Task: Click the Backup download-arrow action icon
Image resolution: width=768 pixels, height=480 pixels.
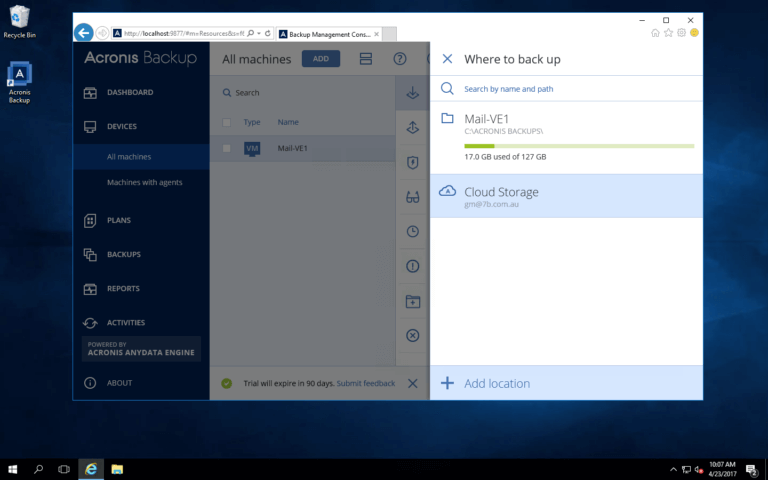Action: (412, 93)
